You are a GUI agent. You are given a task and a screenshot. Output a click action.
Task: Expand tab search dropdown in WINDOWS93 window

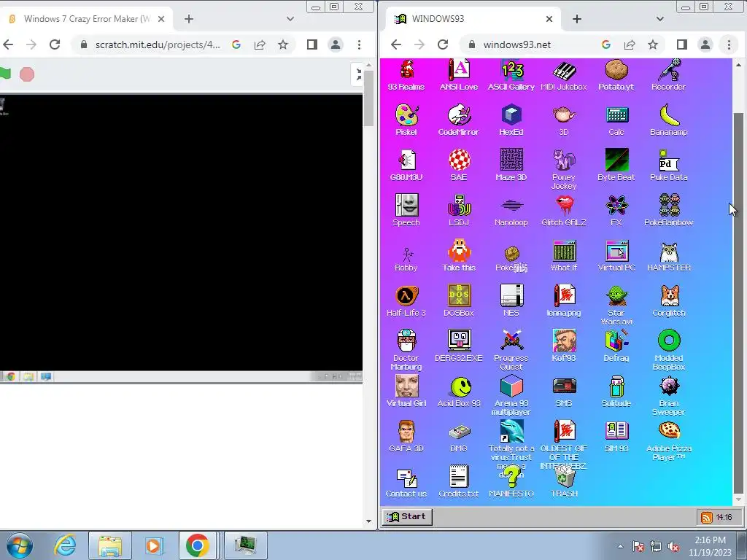click(x=659, y=18)
